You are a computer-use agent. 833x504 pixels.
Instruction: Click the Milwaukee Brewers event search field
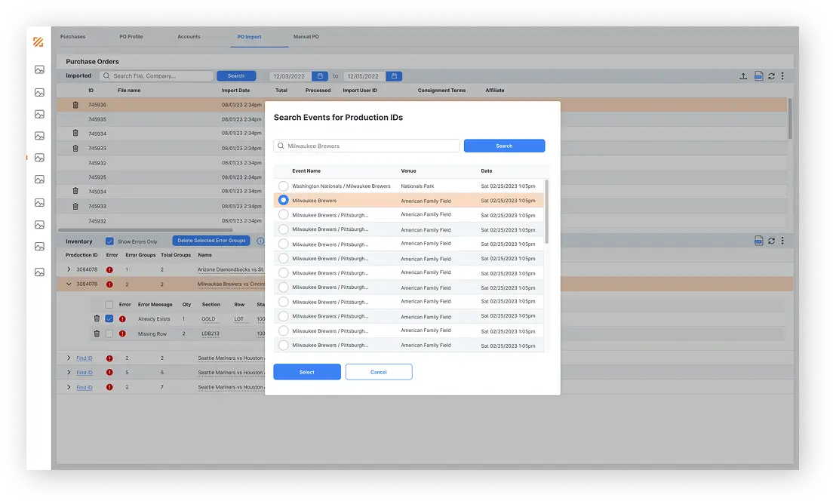tap(370, 146)
